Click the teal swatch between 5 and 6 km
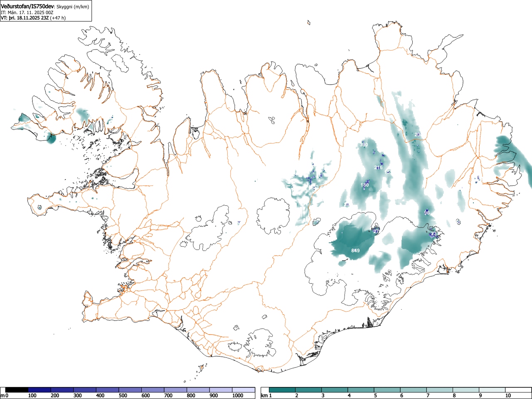 [x=387, y=390]
